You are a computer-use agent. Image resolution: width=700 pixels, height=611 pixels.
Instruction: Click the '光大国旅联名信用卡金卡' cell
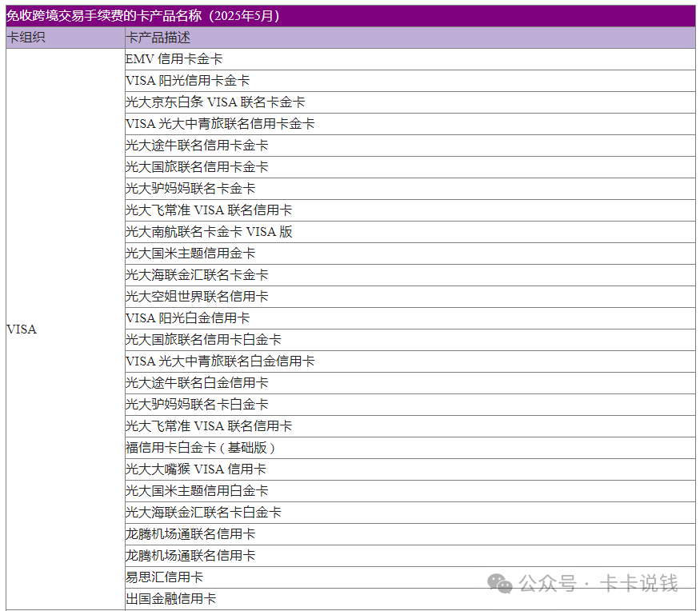click(410, 167)
